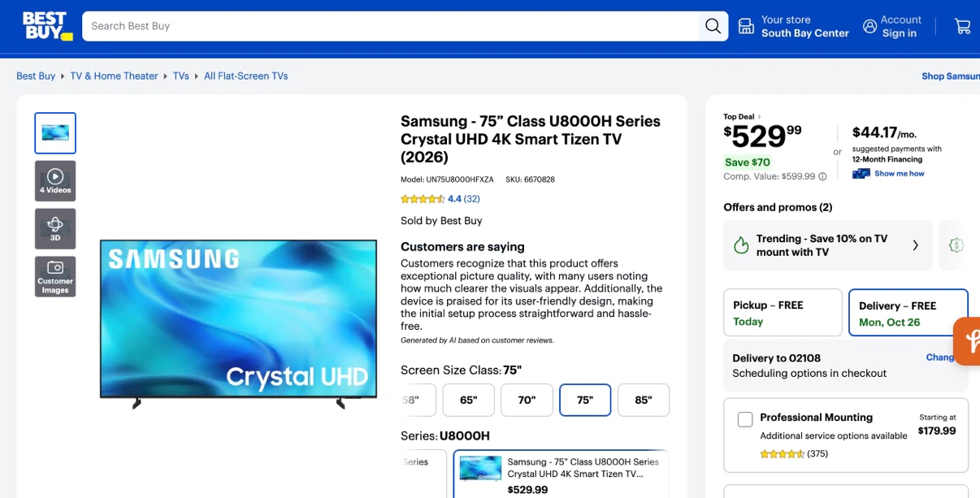Click the 12-Month Financing card icon
Screen dimensions: 980x498
(x=861, y=173)
